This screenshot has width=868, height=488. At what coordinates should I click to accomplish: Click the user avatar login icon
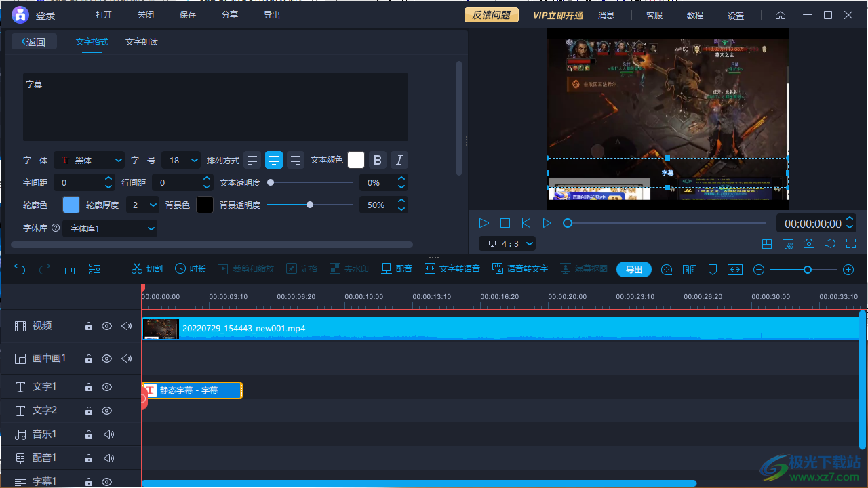(20, 15)
